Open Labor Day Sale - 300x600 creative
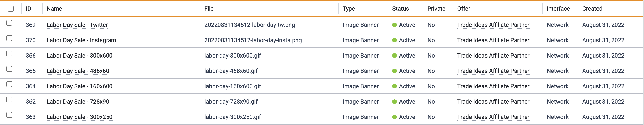Image resolution: width=644 pixels, height=125 pixels. [x=79, y=56]
